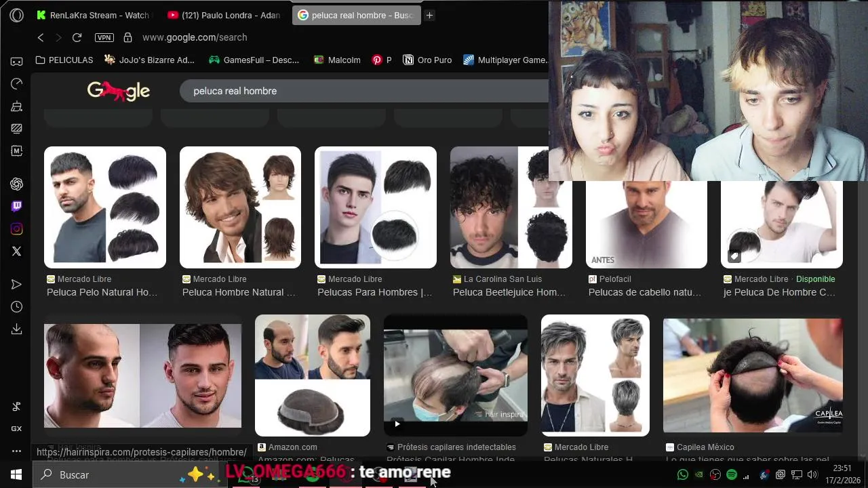Open GamesFull – Desc... bookmark
The width and height of the screenshot is (868, 488).
(x=254, y=60)
